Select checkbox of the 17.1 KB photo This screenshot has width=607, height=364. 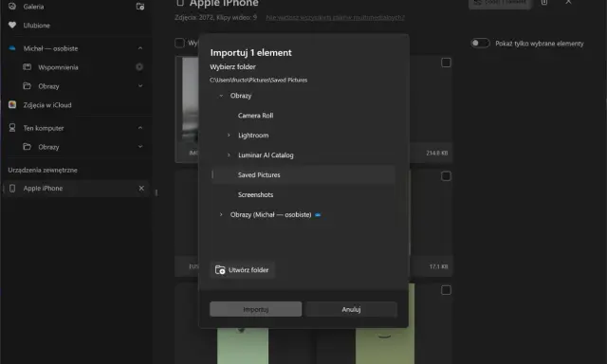coord(446,176)
